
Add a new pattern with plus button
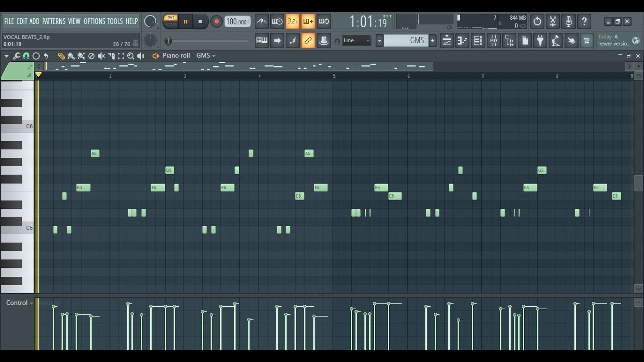432,41
